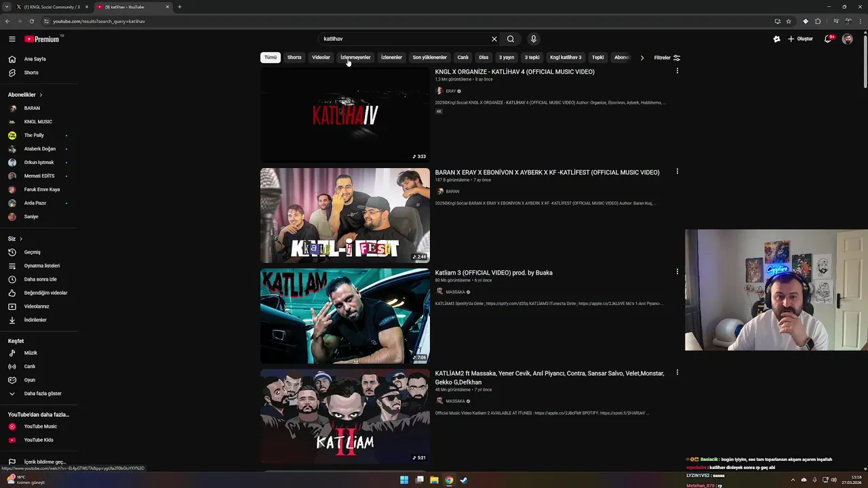This screenshot has height=488, width=868.
Task: Select the Diss filter chip
Action: [x=484, y=58]
